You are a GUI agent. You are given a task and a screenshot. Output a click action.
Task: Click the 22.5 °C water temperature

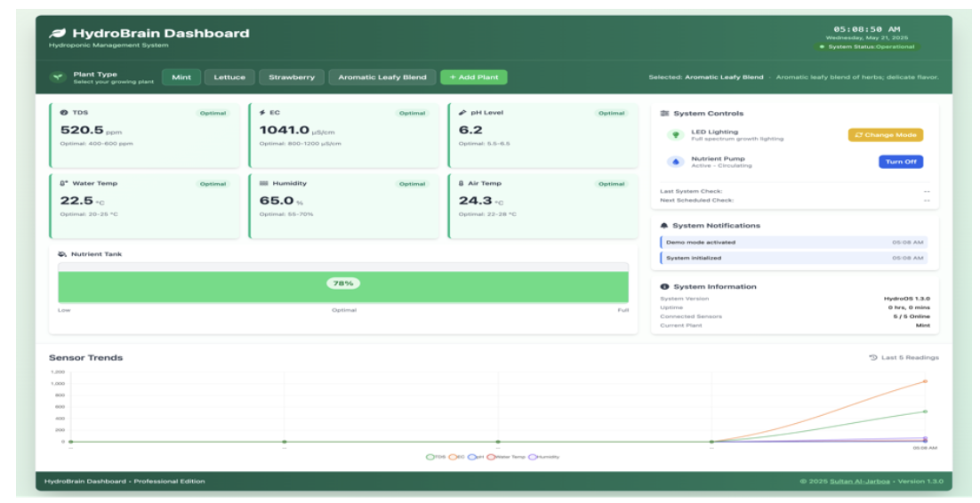[83, 201]
